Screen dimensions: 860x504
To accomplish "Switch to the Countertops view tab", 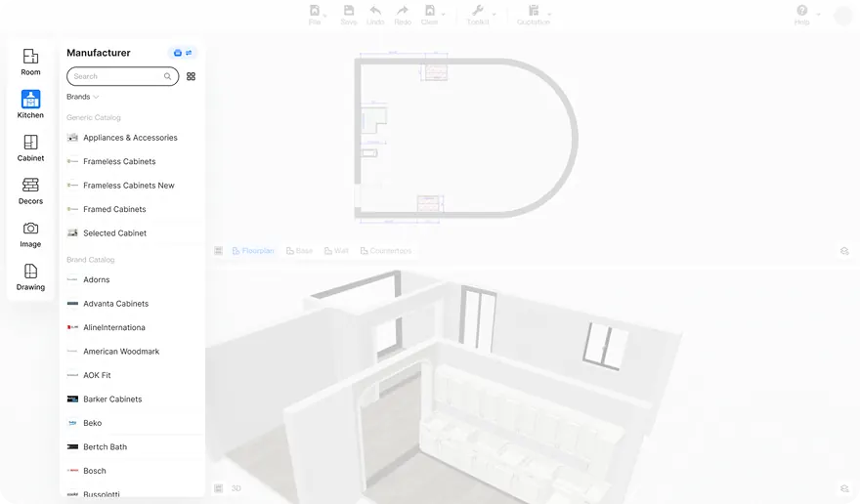I will tap(386, 251).
